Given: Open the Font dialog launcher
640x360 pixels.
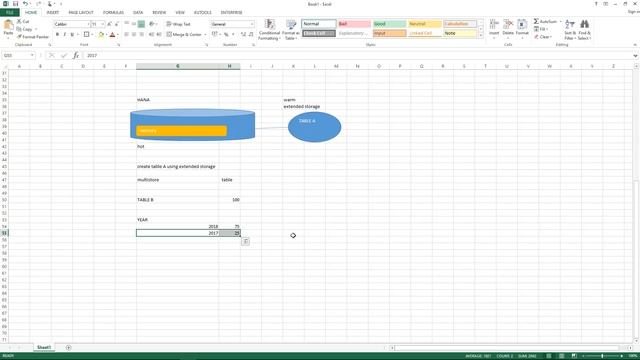Looking at the screenshot, I should tap(118, 44).
